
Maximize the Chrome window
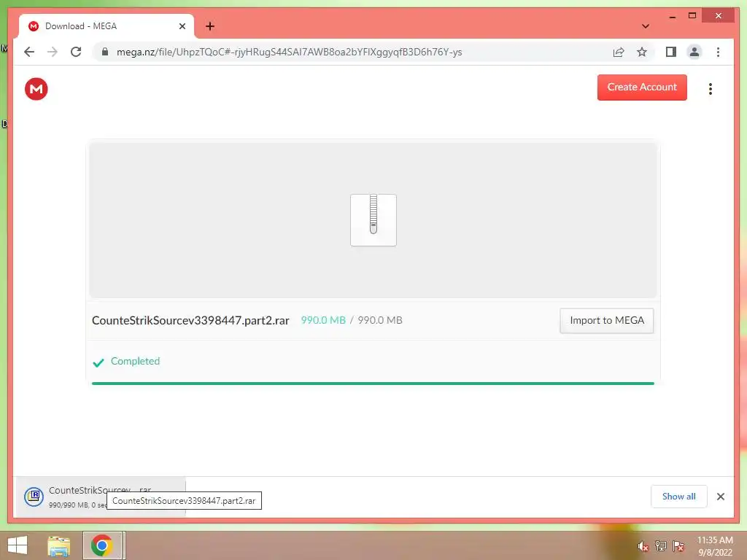point(692,16)
